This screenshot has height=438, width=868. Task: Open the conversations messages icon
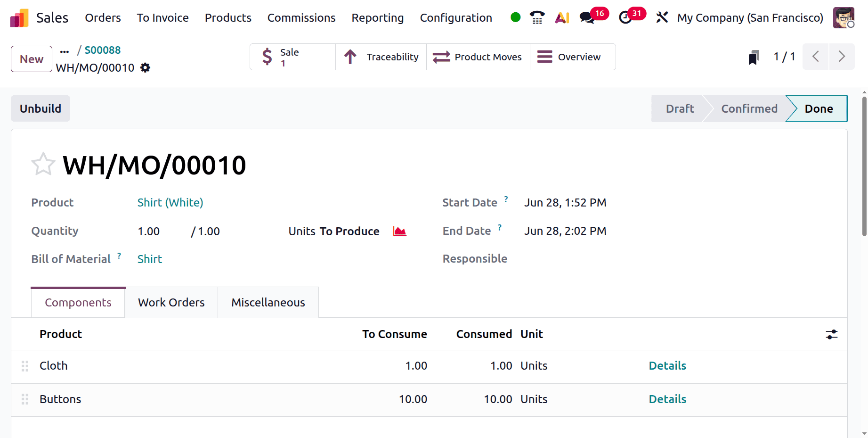tap(587, 17)
